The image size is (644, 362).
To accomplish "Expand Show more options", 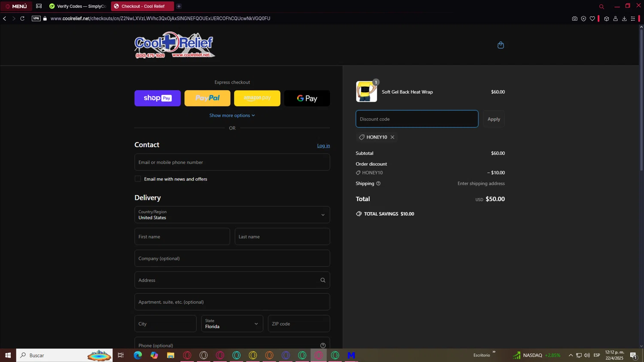I will [x=232, y=115].
